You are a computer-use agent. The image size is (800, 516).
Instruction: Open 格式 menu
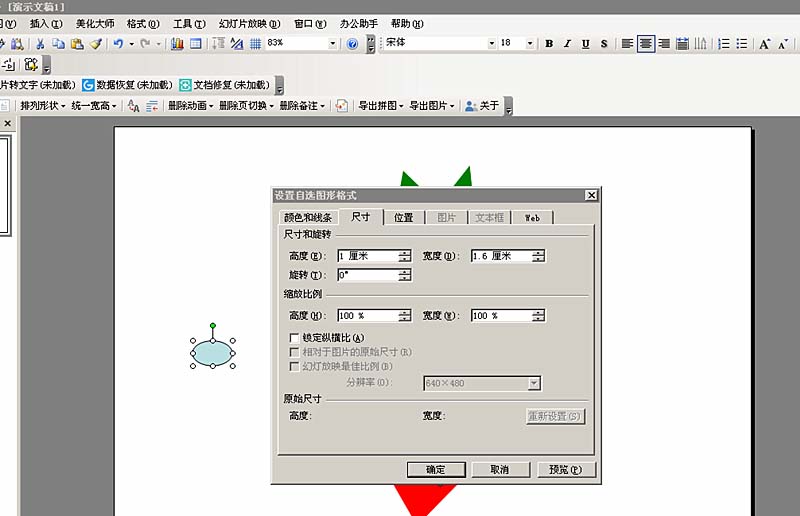tap(143, 23)
